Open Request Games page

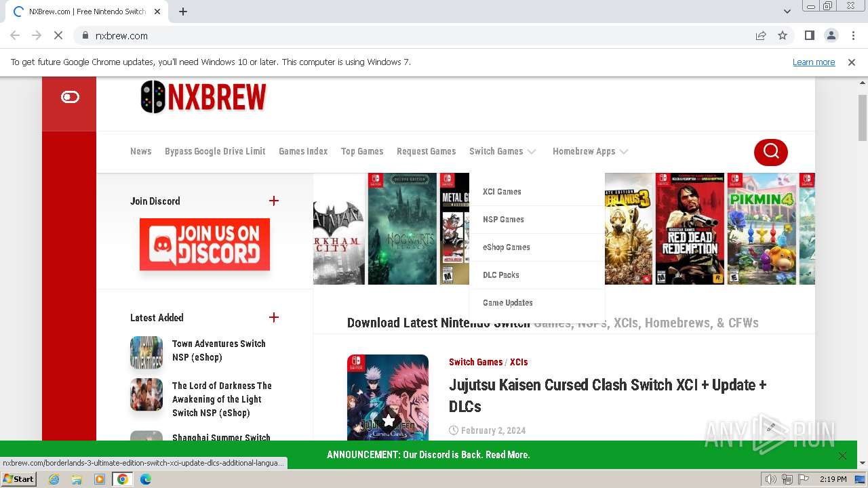click(x=426, y=151)
